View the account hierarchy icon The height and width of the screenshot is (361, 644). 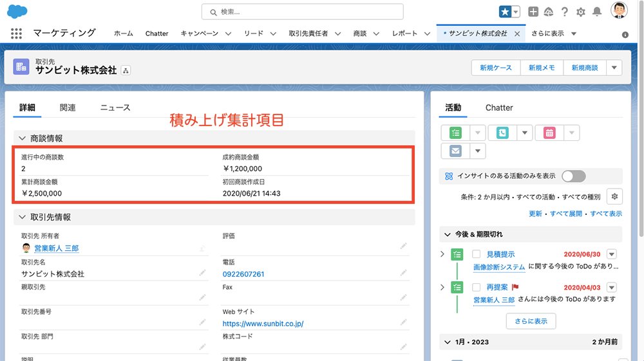[x=126, y=71]
